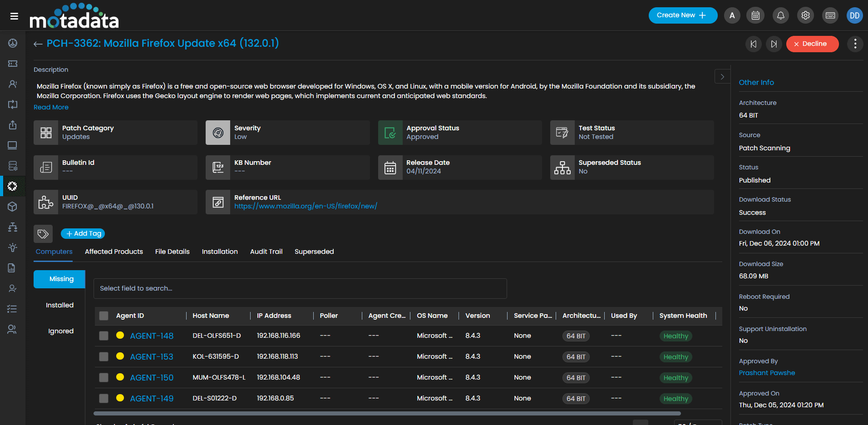Expand description with Read More
Screen dimensions: 868x425
point(51,107)
